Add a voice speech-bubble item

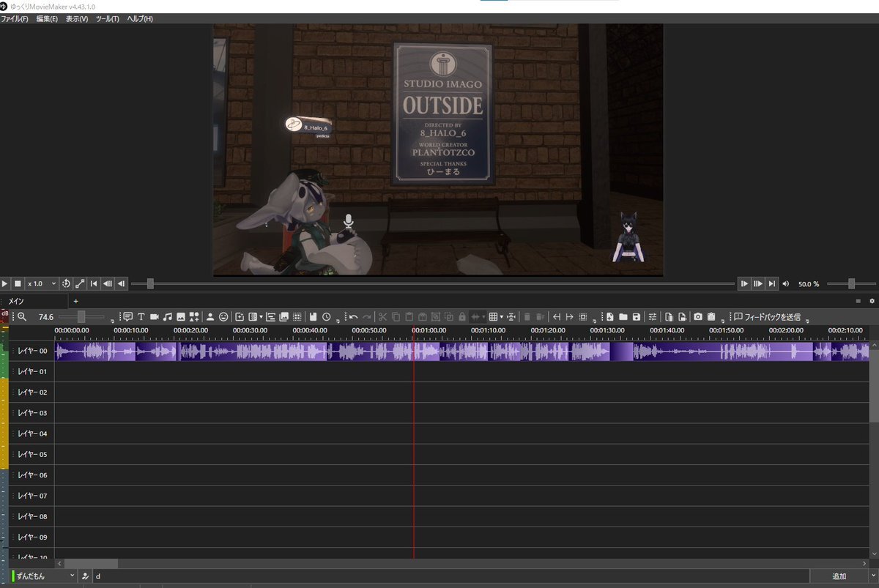click(127, 316)
